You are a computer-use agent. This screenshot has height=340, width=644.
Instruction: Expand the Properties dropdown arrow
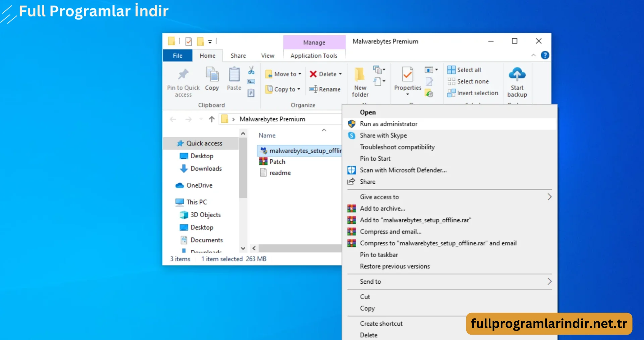[408, 95]
